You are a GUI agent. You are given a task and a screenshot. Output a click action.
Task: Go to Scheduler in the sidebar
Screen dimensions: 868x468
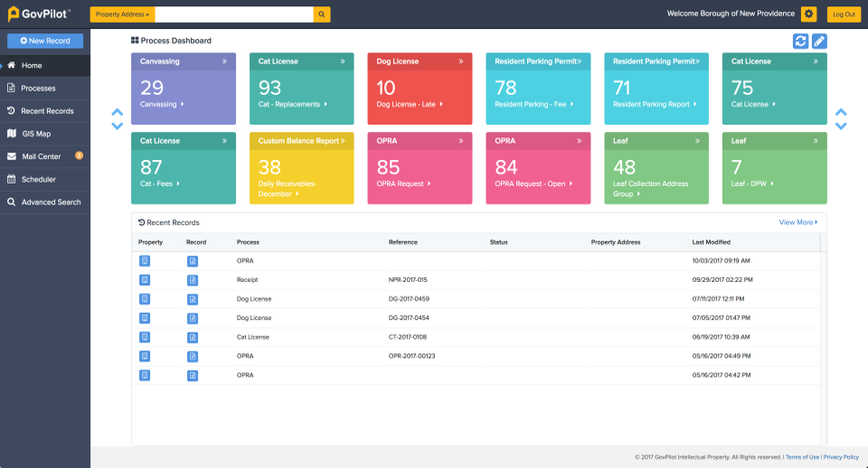click(38, 179)
